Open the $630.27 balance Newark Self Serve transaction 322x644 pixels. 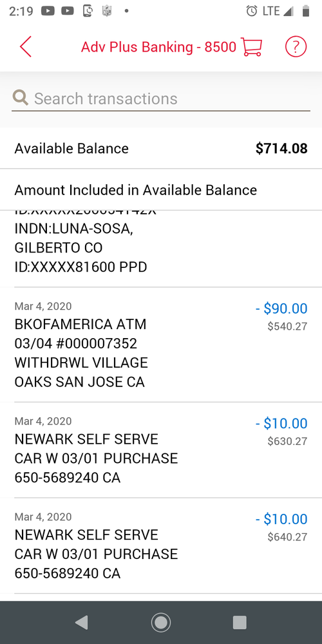[161, 450]
